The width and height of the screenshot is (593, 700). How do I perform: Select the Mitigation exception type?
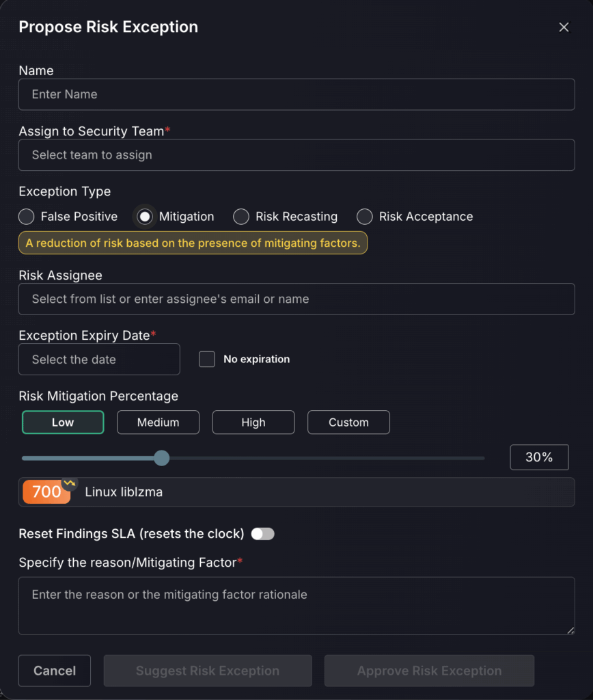pos(145,217)
